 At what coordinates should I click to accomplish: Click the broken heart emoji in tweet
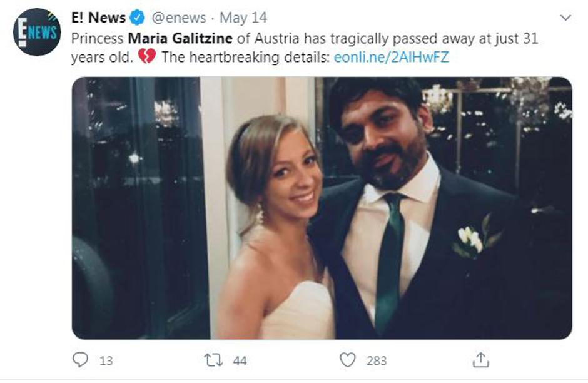pyautogui.click(x=146, y=58)
